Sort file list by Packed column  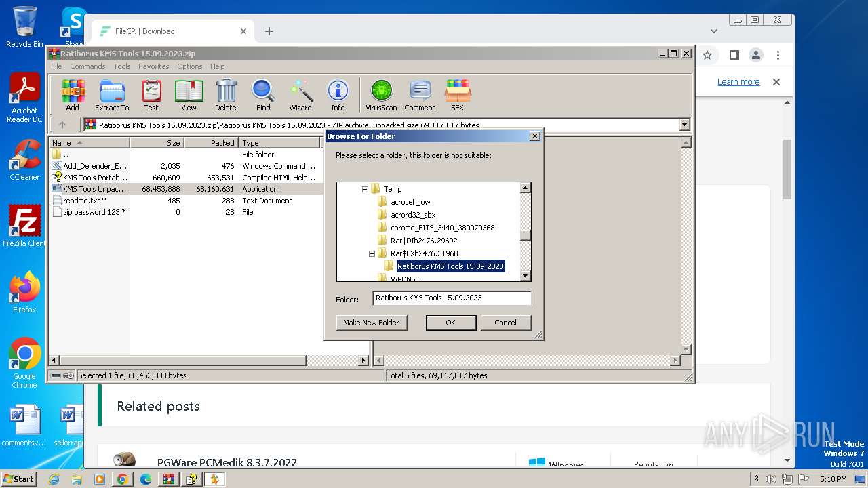(x=211, y=143)
